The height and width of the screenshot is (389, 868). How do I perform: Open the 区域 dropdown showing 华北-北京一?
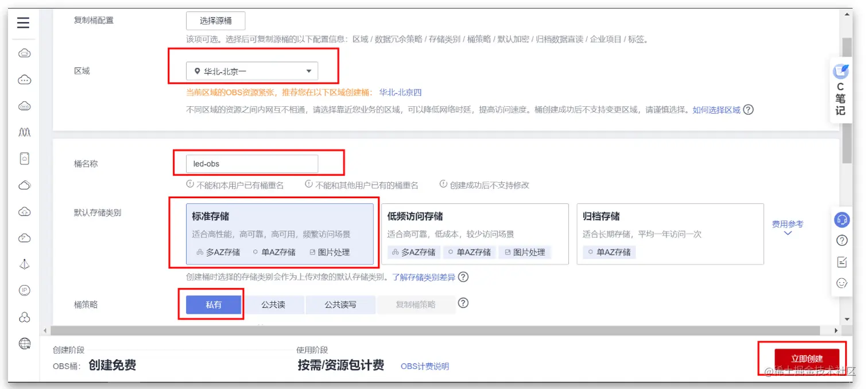(253, 71)
